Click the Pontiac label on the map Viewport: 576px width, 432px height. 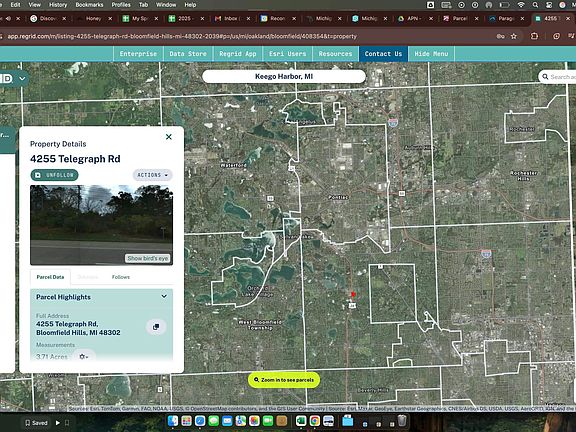tap(338, 197)
